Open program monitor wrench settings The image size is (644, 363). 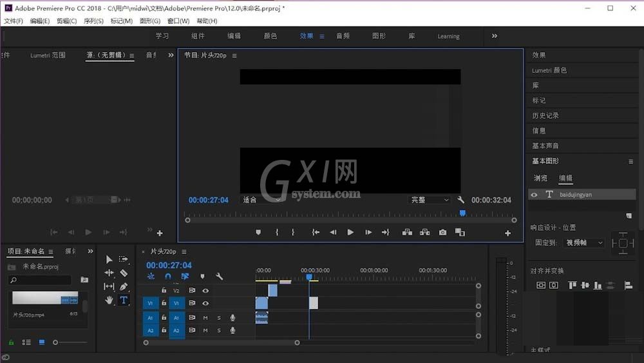460,200
